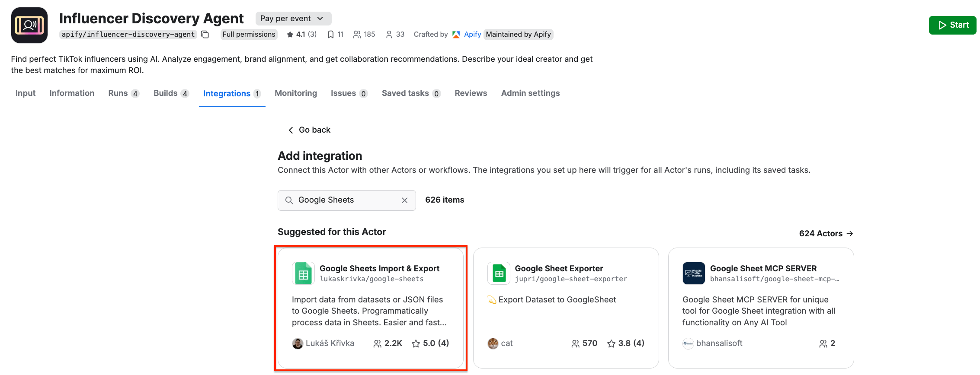This screenshot has width=980, height=375.
Task: Click the Influencer Discovery Agent logo icon
Action: [x=29, y=25]
